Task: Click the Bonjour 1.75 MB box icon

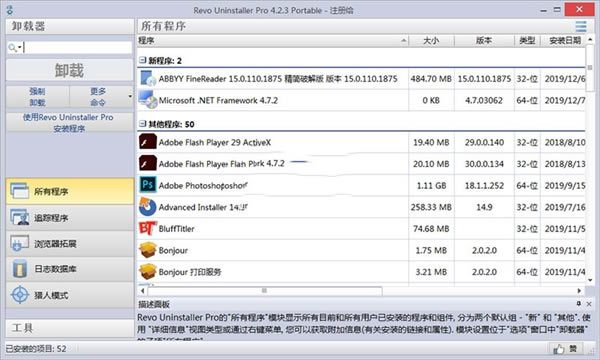Action: point(148,250)
